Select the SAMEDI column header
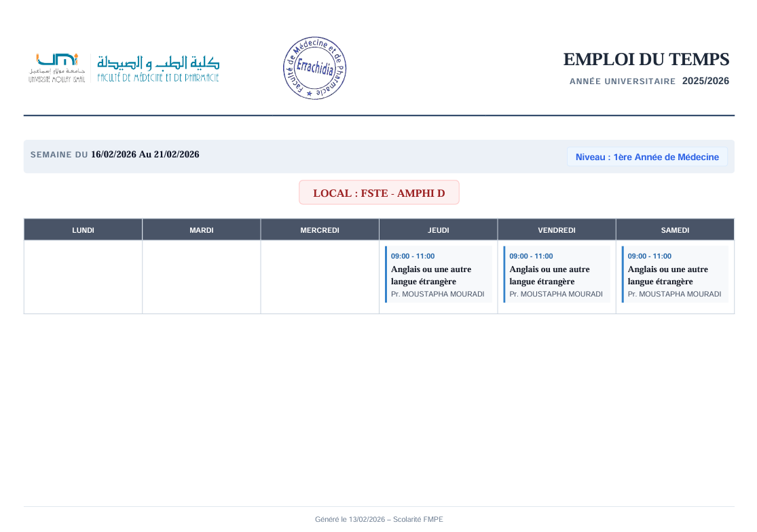Screen dimensions: 757x532 point(675,230)
